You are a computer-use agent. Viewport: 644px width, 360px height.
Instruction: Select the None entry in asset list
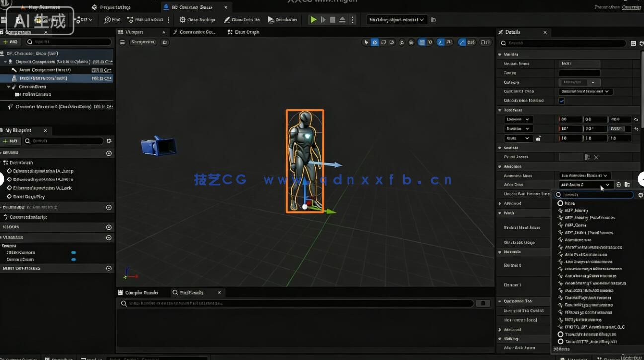(x=569, y=203)
